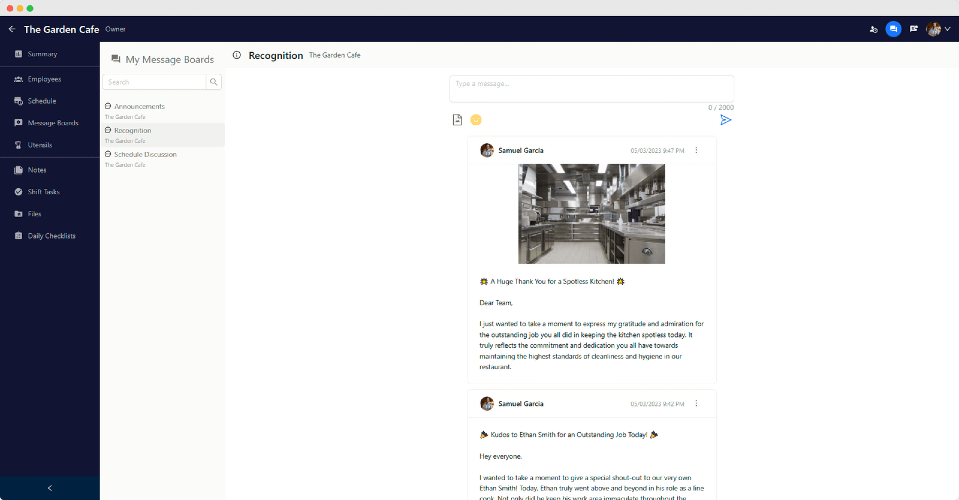Click the Schedule calendar icon
959x500 pixels.
[x=18, y=101]
